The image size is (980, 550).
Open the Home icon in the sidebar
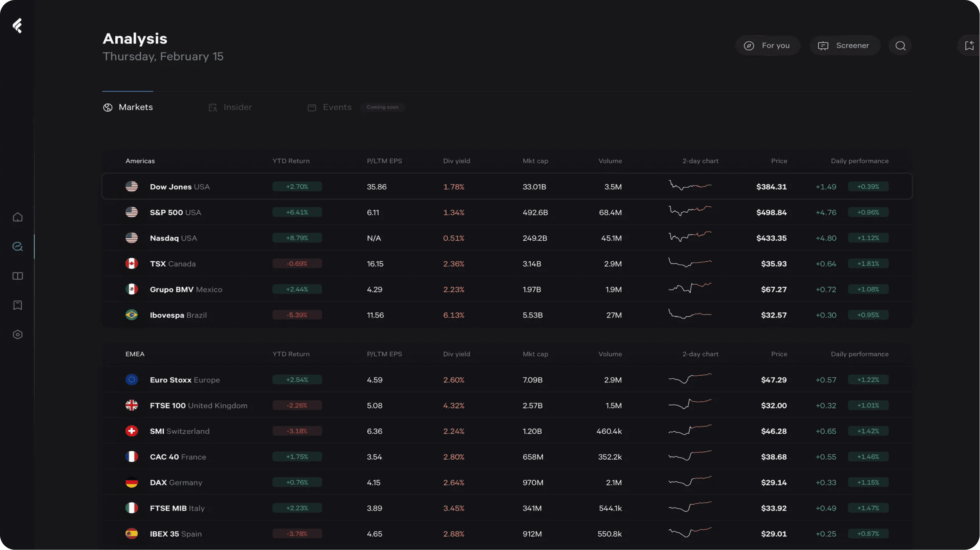tap(17, 217)
